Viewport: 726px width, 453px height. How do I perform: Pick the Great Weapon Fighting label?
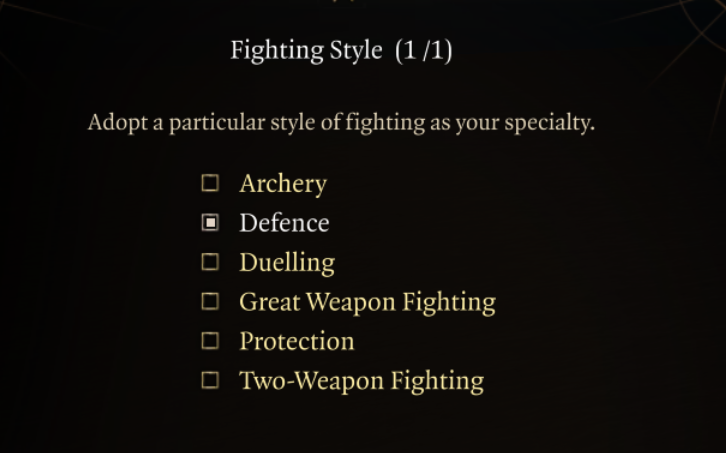pyautogui.click(x=367, y=302)
